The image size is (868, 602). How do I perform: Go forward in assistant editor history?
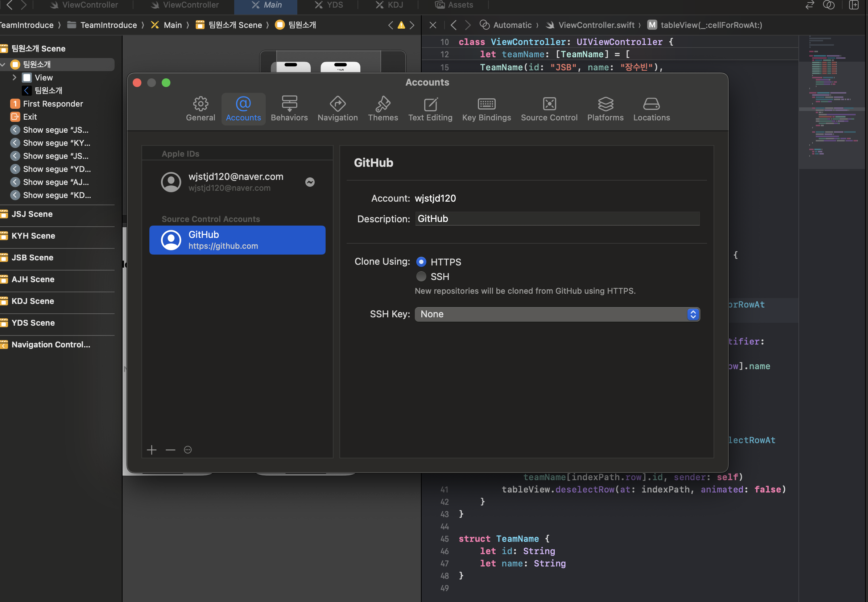coord(468,25)
